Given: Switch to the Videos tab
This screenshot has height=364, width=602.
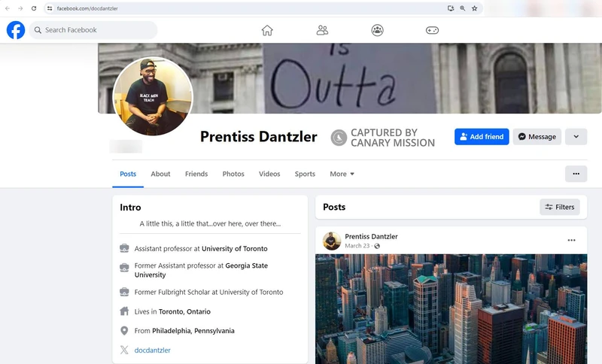Looking at the screenshot, I should [x=269, y=174].
